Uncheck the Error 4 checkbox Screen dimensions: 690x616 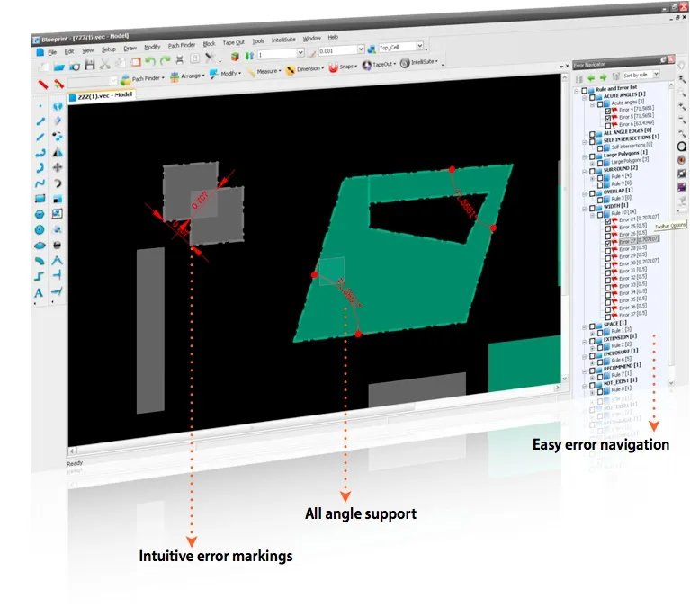click(608, 111)
